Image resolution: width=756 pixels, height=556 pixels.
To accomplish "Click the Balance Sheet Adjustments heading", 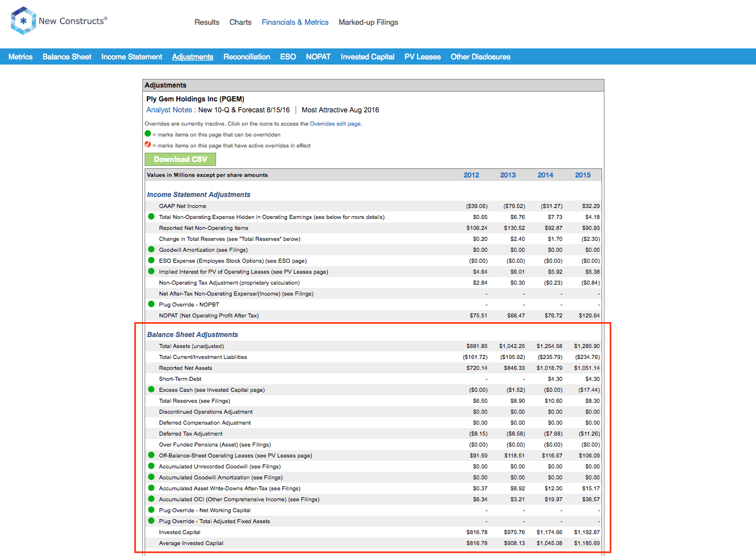I will click(x=192, y=335).
